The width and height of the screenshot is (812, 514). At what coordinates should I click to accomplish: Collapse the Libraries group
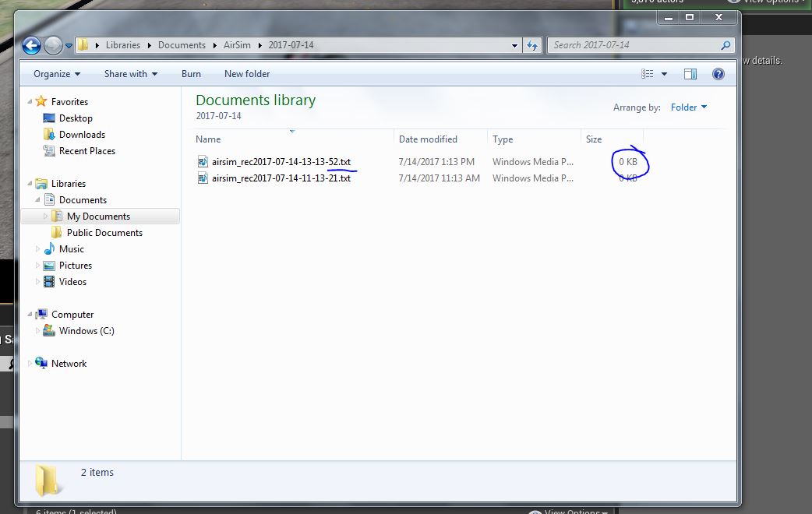(30, 183)
